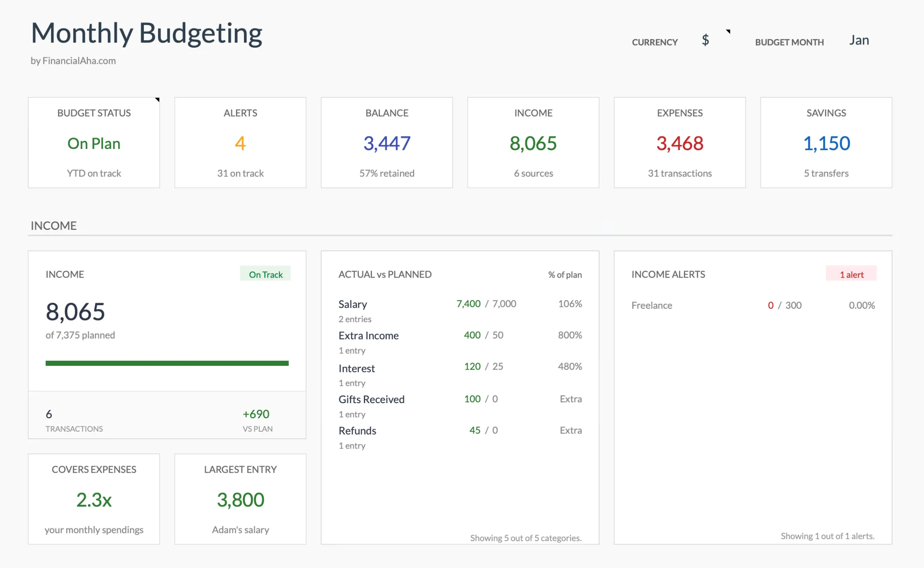Screen dimensions: 924x568
Task: Click the Gifts Received category label
Action: (x=371, y=399)
